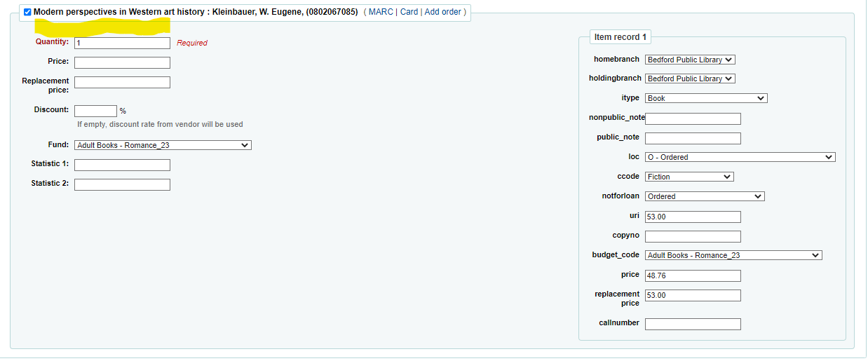Screen dimensions: 868x361
Task: Uncheck the Modern perspectives title checkbox
Action: 27,13
